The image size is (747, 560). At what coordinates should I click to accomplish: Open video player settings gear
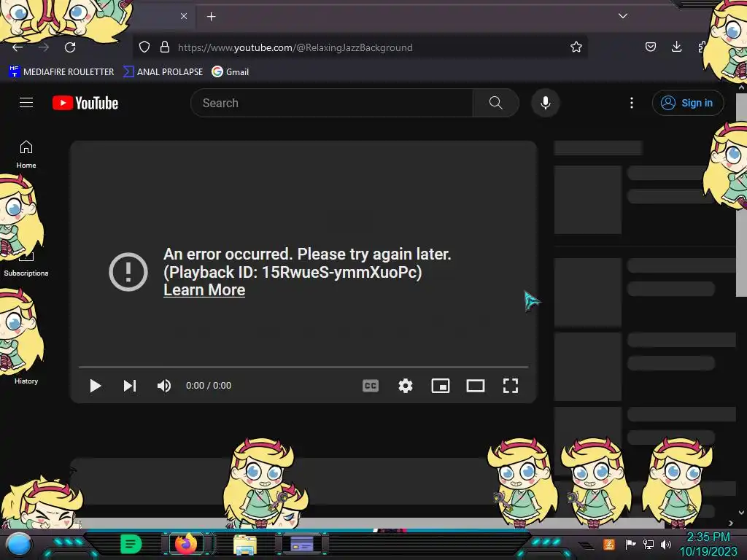pyautogui.click(x=406, y=386)
